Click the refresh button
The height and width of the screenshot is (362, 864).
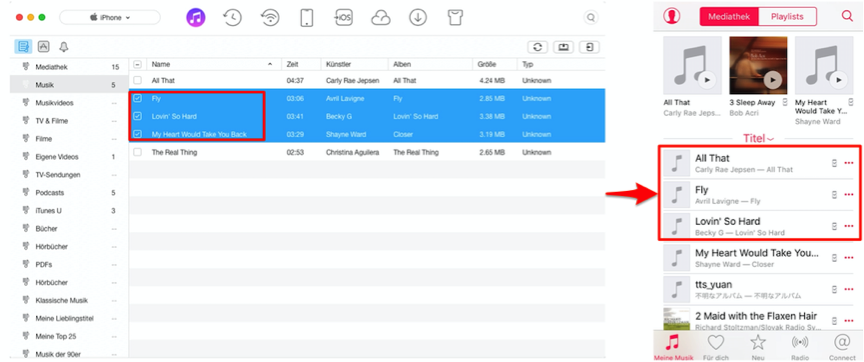tap(537, 47)
